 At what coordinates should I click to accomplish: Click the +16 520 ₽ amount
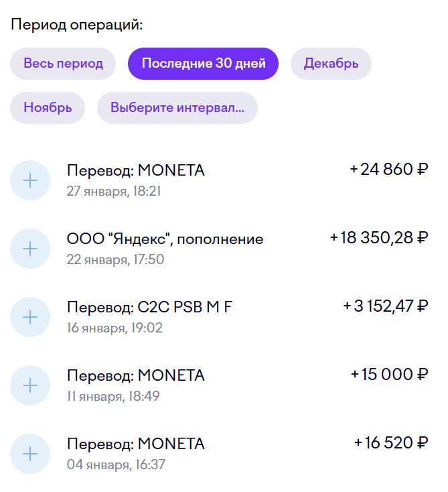click(x=391, y=443)
